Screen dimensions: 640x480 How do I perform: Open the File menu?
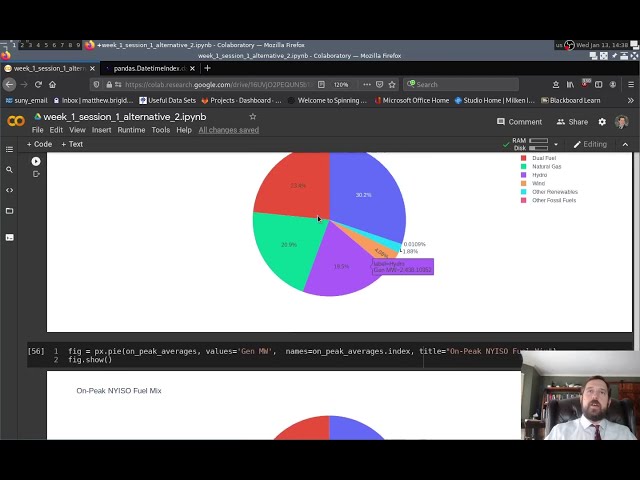(x=38, y=130)
